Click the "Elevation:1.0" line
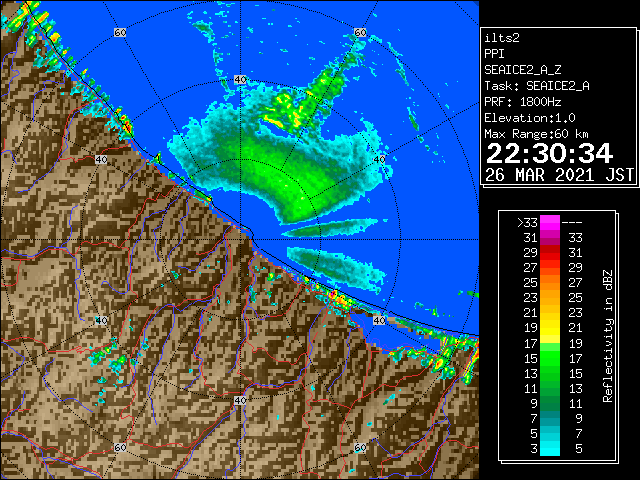Screen dimensions: 640x480 click(x=530, y=118)
